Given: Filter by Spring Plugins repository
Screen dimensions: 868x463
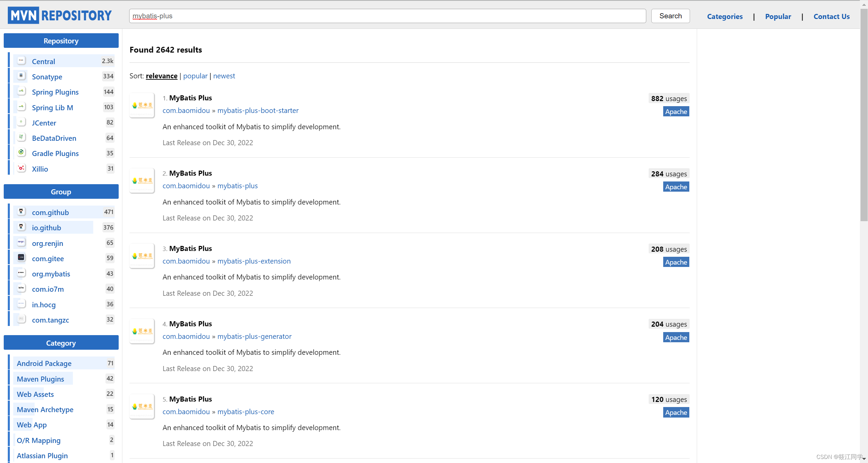Looking at the screenshot, I should click(x=55, y=92).
